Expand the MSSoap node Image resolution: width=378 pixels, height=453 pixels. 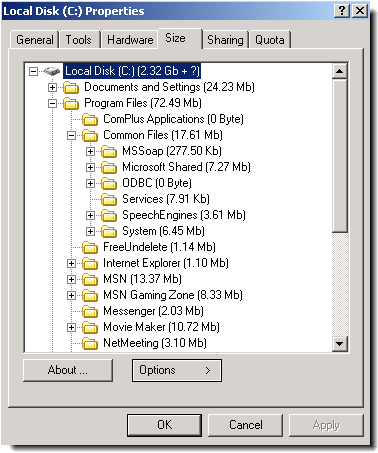pos(90,151)
